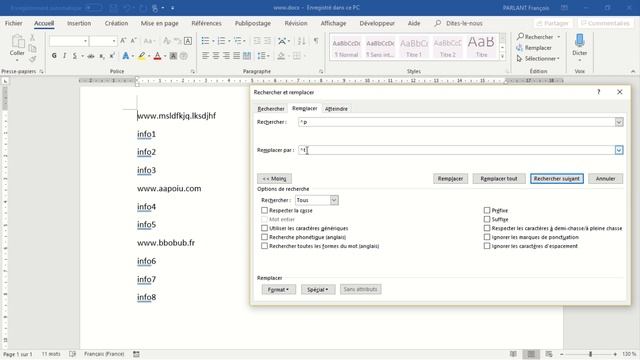Click the 'Rechercher suivant' button
The width and height of the screenshot is (640, 360).
[557, 179]
